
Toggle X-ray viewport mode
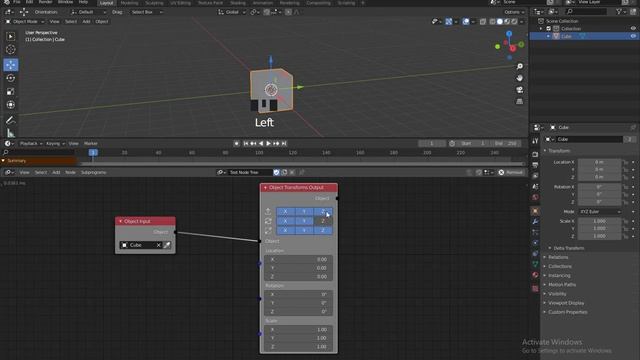(x=483, y=21)
